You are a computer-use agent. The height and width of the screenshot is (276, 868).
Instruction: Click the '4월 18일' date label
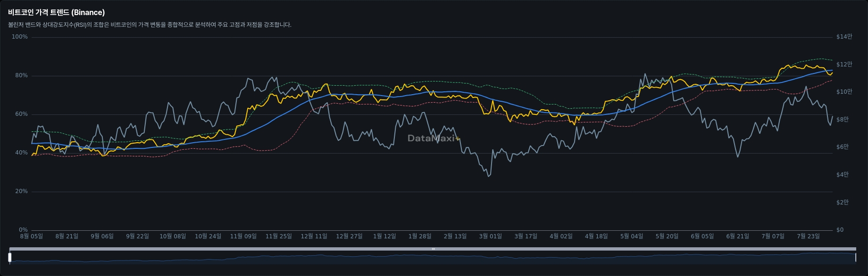coord(596,236)
